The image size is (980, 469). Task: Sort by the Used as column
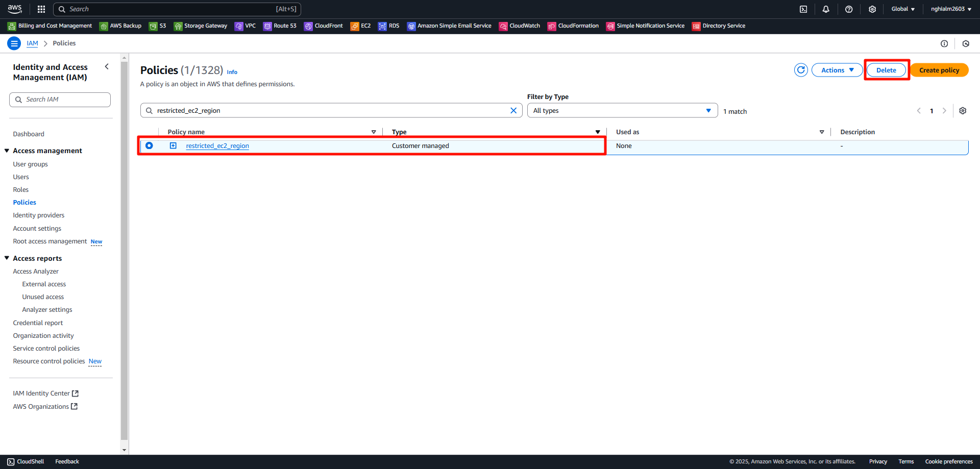click(822, 132)
